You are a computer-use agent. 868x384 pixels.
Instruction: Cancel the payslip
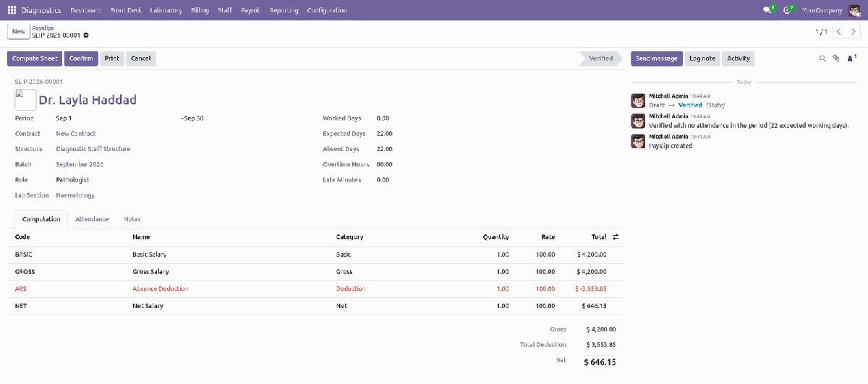pyautogui.click(x=141, y=59)
